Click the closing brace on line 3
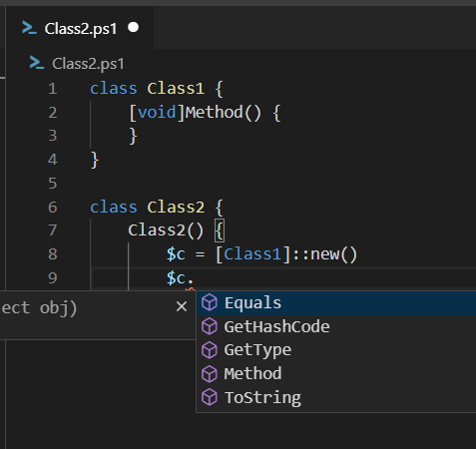476x449 pixels. coord(133,136)
